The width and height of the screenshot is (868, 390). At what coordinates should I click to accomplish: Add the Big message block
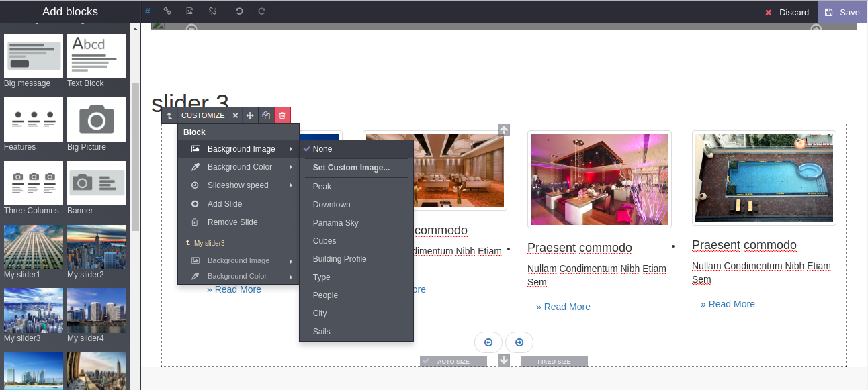click(34, 56)
